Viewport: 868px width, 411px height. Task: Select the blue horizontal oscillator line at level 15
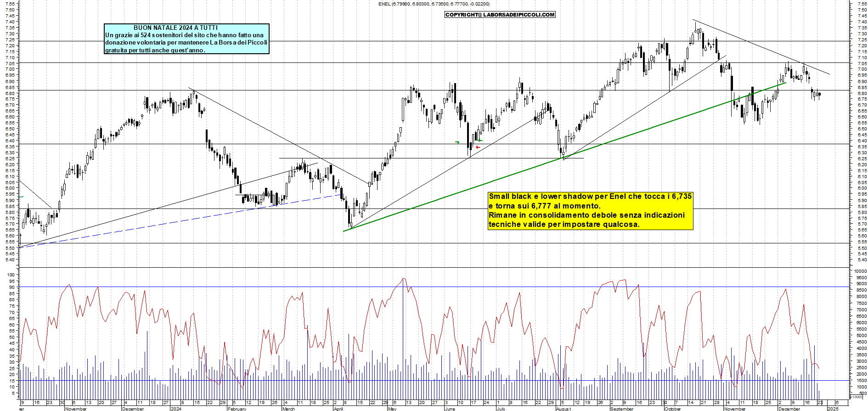coord(434,380)
